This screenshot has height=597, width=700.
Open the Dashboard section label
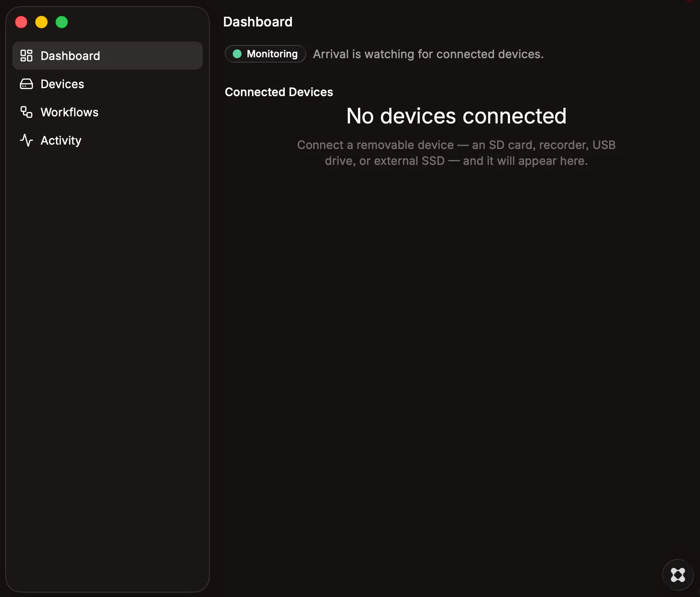coord(70,56)
